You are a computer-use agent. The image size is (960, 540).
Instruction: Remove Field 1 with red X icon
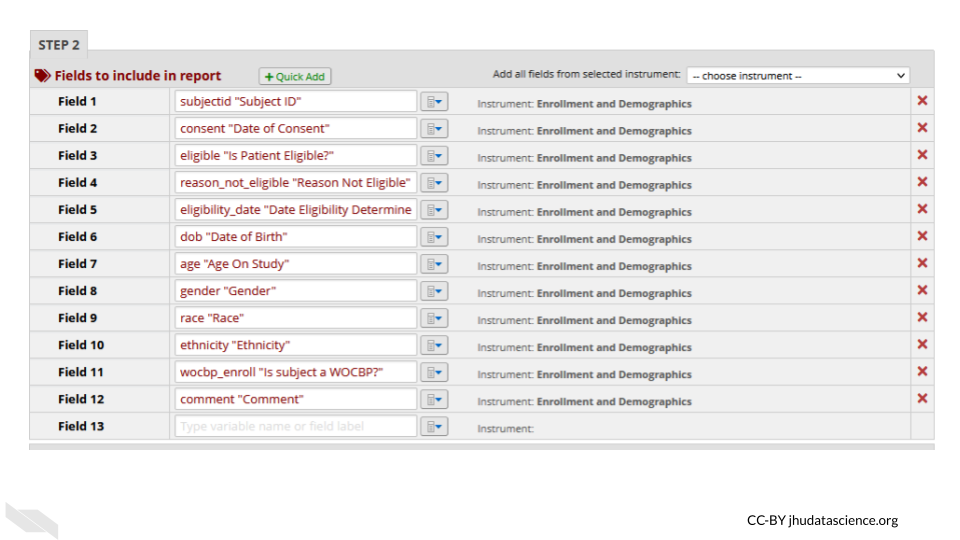pyautogui.click(x=922, y=101)
